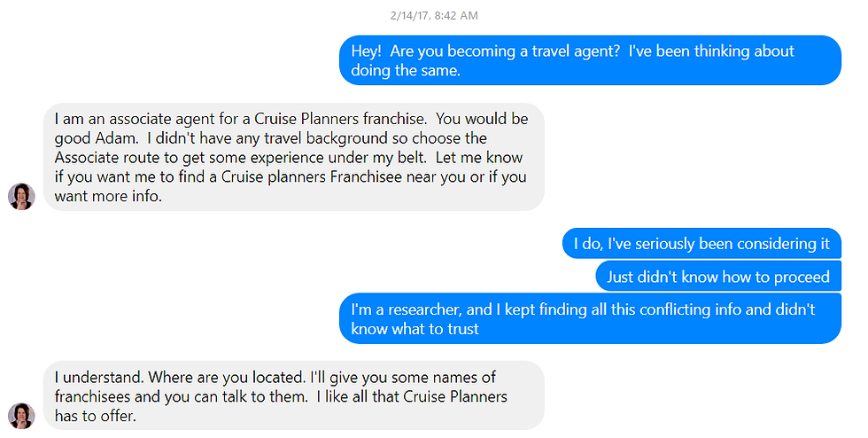Click the name 'Adam' in the gray reply
Viewport: 868px width, 438px height.
[116, 138]
